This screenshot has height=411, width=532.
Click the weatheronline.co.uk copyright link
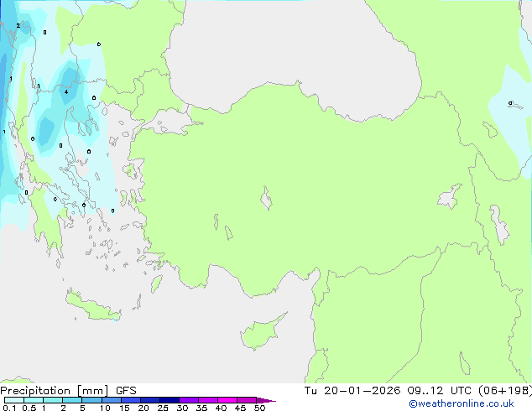[x=462, y=403]
